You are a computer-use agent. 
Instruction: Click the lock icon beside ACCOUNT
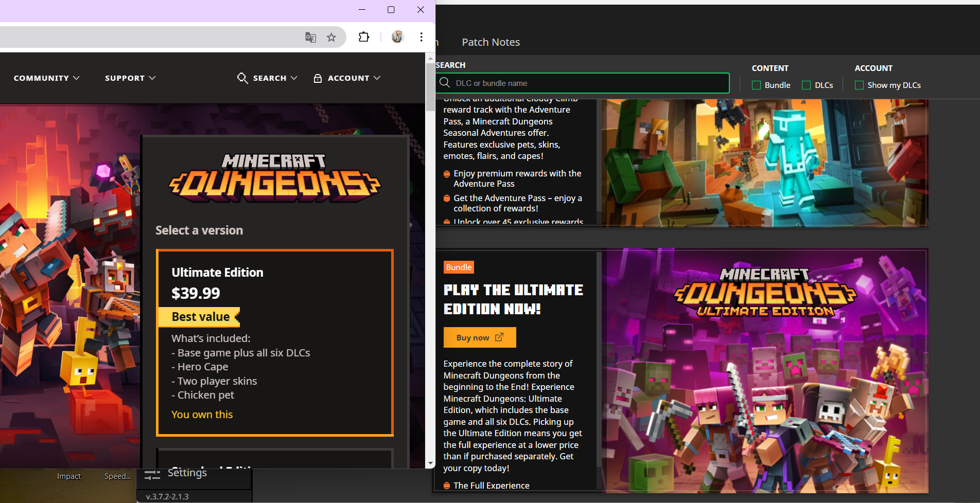[x=318, y=78]
